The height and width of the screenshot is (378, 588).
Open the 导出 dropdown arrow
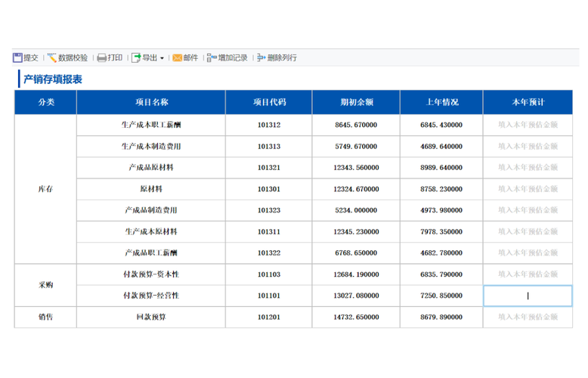(162, 58)
